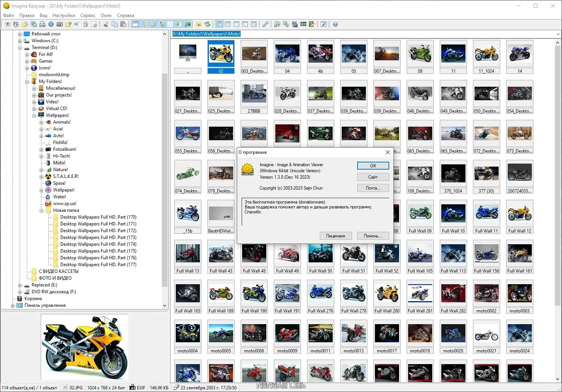
Task: Collapse the Wallpapers! folder in tree
Action: (x=34, y=115)
